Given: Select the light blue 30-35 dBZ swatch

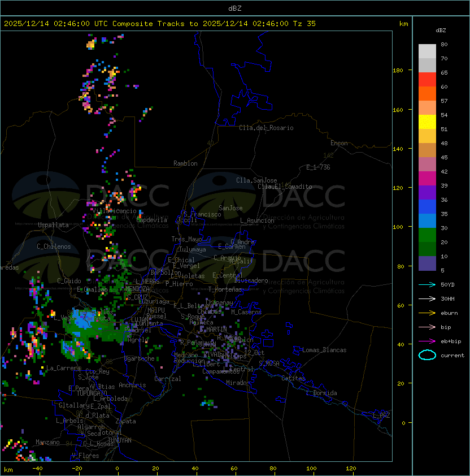Looking at the screenshot, I should coord(427,221).
